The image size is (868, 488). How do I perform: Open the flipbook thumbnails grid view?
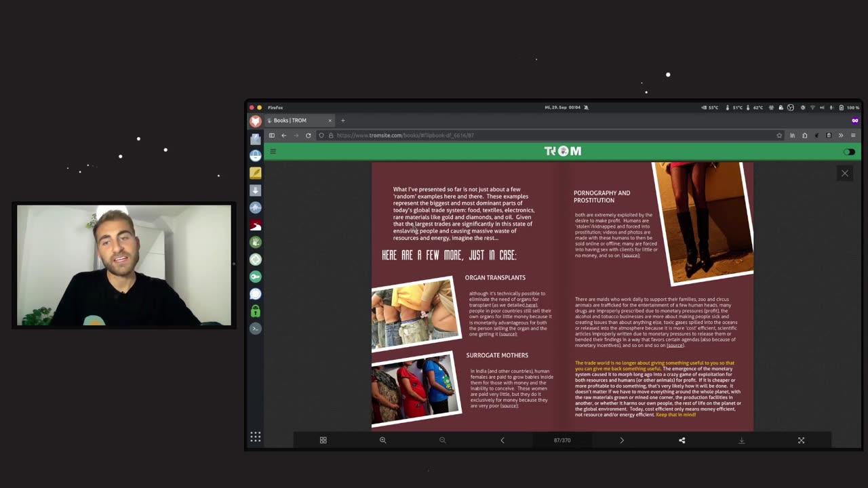[x=323, y=441]
